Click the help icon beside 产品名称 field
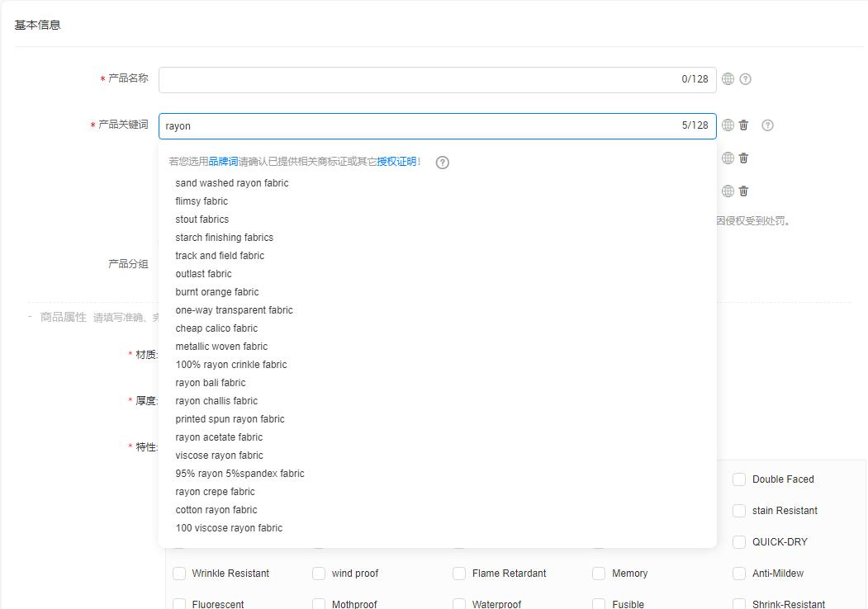The width and height of the screenshot is (868, 609). (746, 79)
